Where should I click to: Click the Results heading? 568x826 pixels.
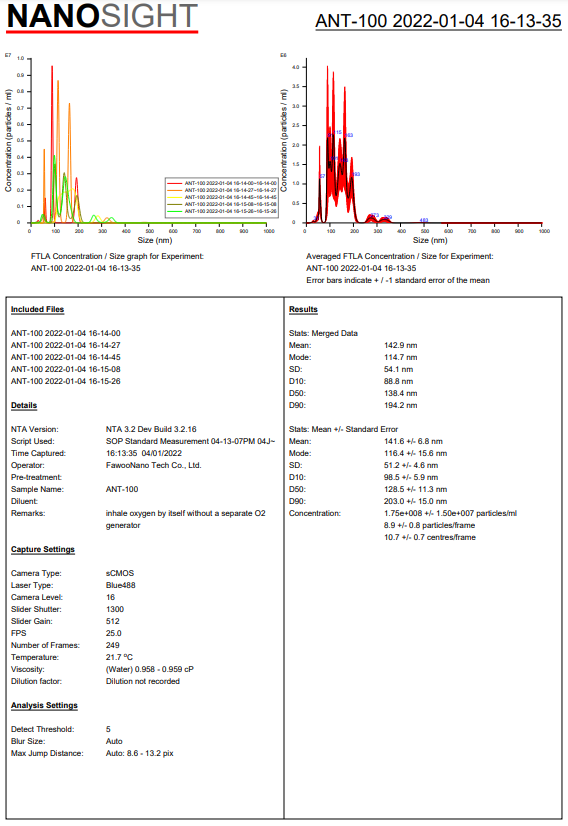pos(303,309)
